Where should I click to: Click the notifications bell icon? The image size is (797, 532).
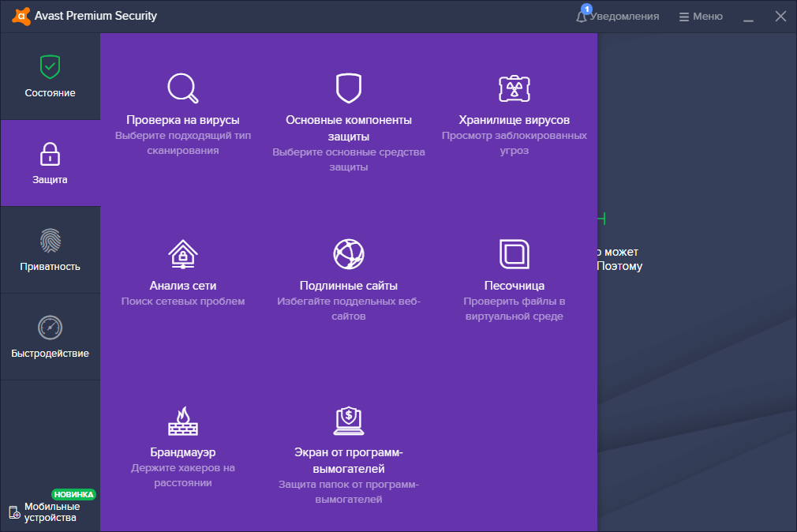(x=582, y=15)
